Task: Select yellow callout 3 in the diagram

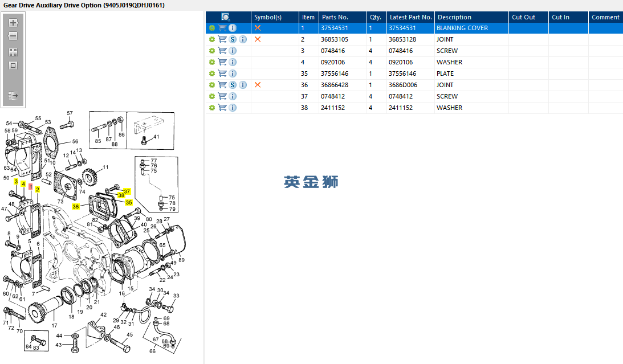Action: (16, 181)
